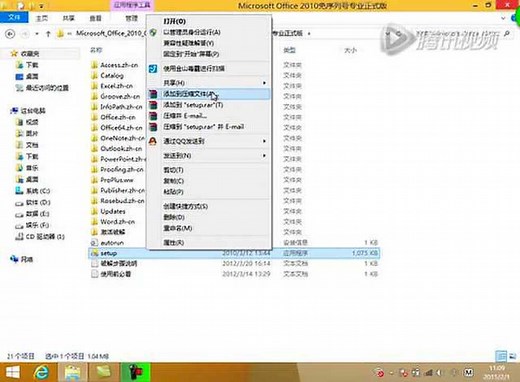The image size is (520, 382).
Task: Select the 使用前必看 text file
Action: coord(115,274)
